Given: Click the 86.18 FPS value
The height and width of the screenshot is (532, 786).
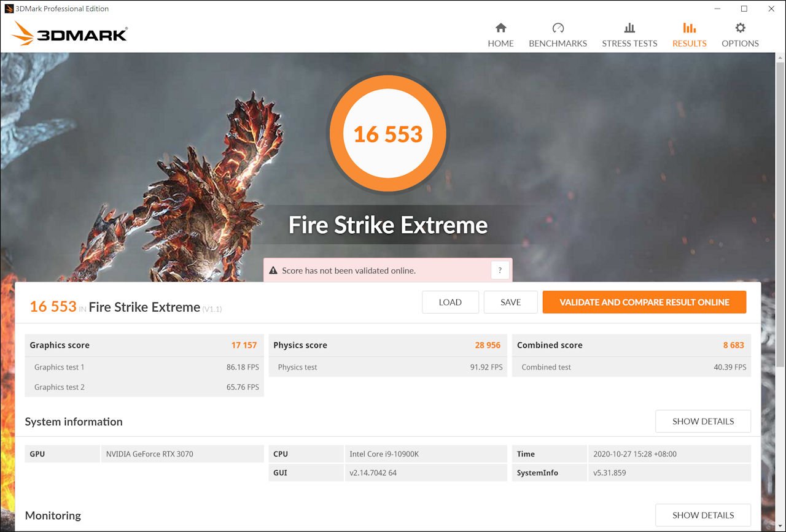Looking at the screenshot, I should click(243, 367).
